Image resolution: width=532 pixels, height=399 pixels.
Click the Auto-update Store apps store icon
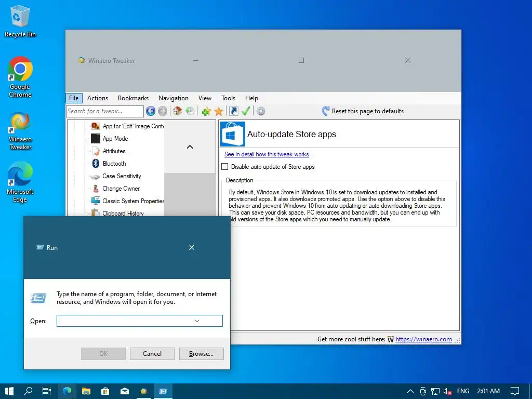(x=232, y=134)
